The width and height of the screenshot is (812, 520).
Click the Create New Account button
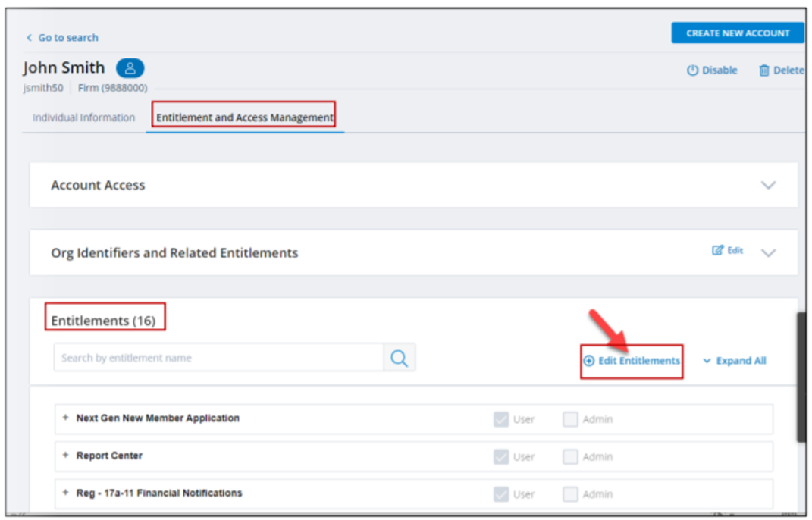click(737, 33)
